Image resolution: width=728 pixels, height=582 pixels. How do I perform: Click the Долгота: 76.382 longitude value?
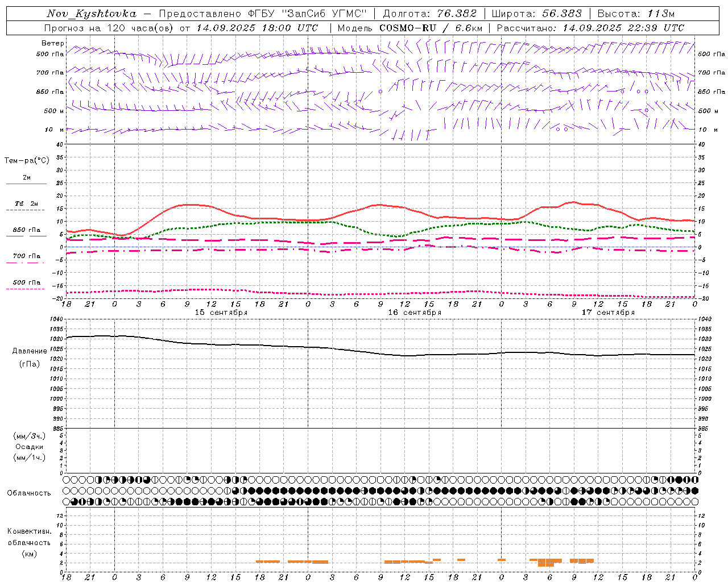tap(430, 14)
